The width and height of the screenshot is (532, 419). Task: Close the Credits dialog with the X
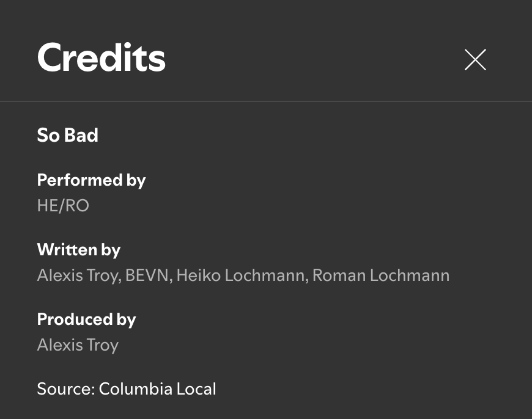[475, 60]
